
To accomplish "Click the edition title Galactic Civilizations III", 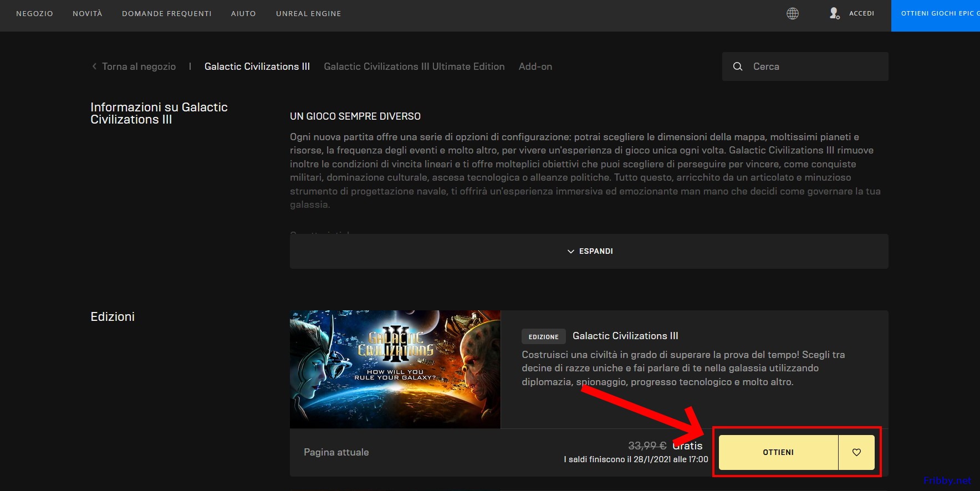I will pyautogui.click(x=625, y=336).
